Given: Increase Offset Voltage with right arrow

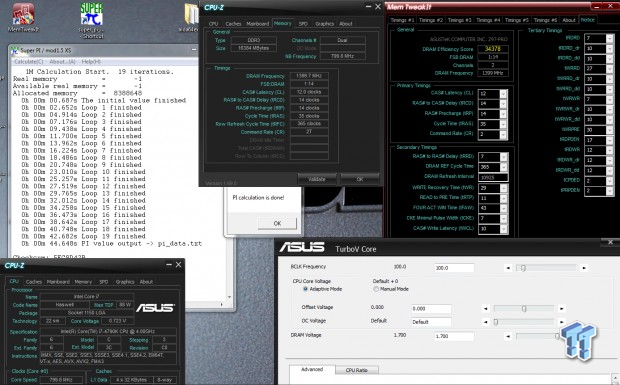Looking at the screenshot, I should pyautogui.click(x=561, y=308).
